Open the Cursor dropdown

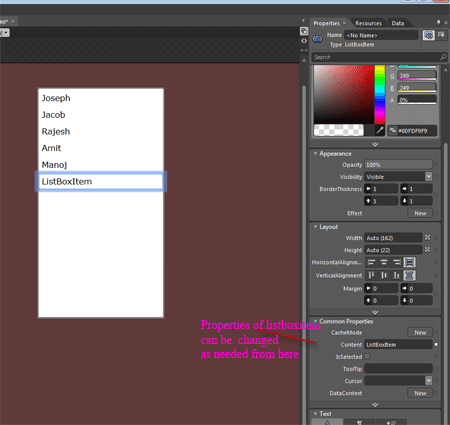[428, 381]
